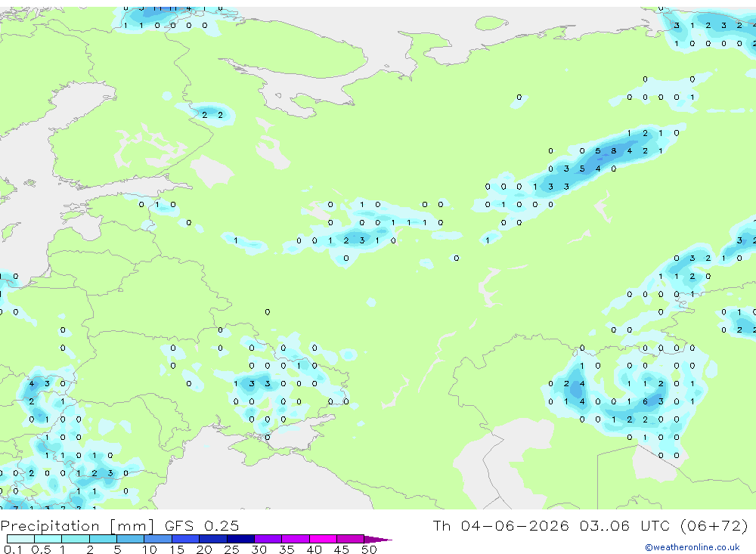Select the legend swatch between 5 and 10

point(130,539)
